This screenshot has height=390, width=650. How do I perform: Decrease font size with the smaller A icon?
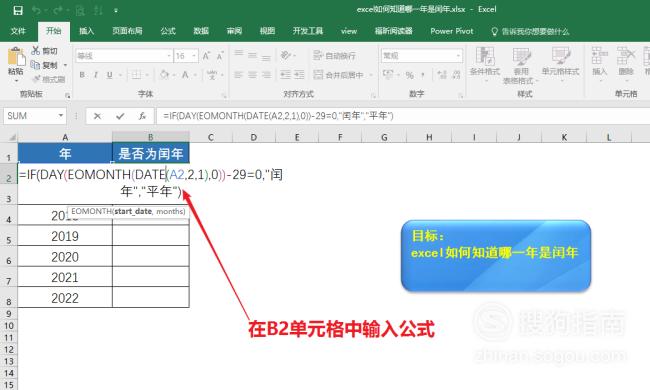(220, 56)
